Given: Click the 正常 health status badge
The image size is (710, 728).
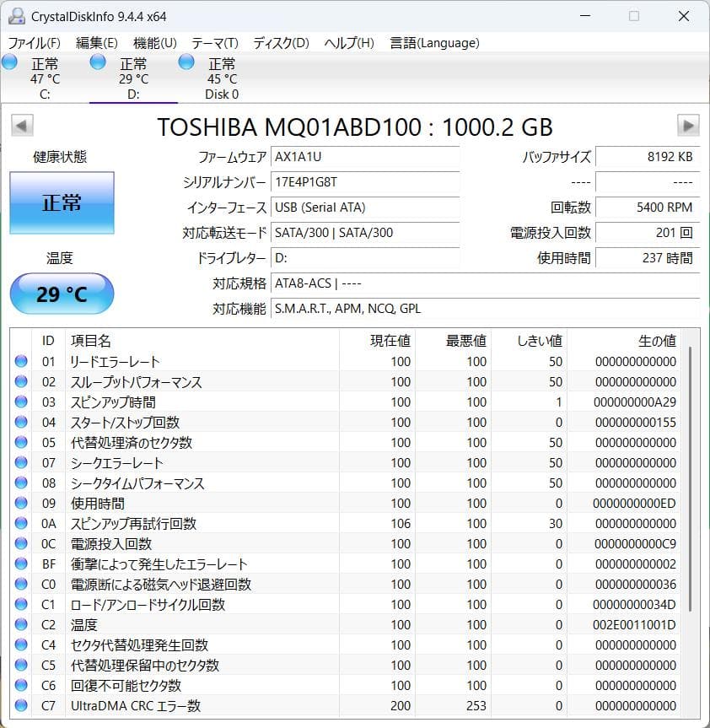Looking at the screenshot, I should [62, 202].
